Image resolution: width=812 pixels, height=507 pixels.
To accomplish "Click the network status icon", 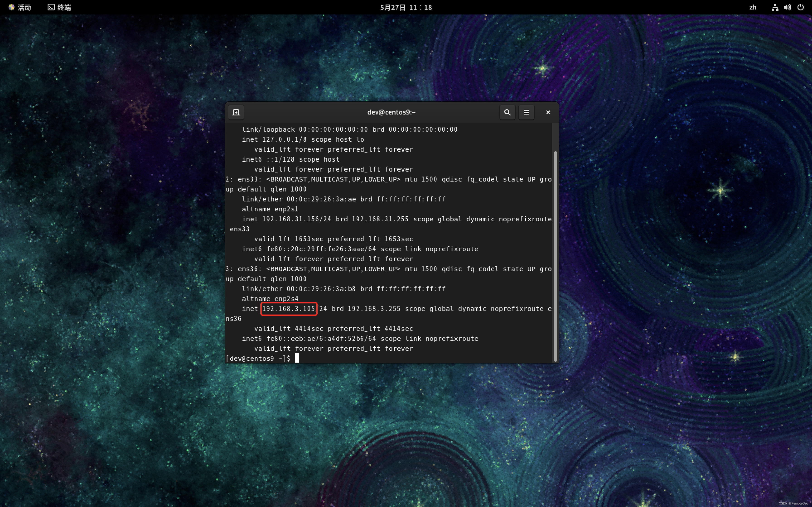I will 775,7.
